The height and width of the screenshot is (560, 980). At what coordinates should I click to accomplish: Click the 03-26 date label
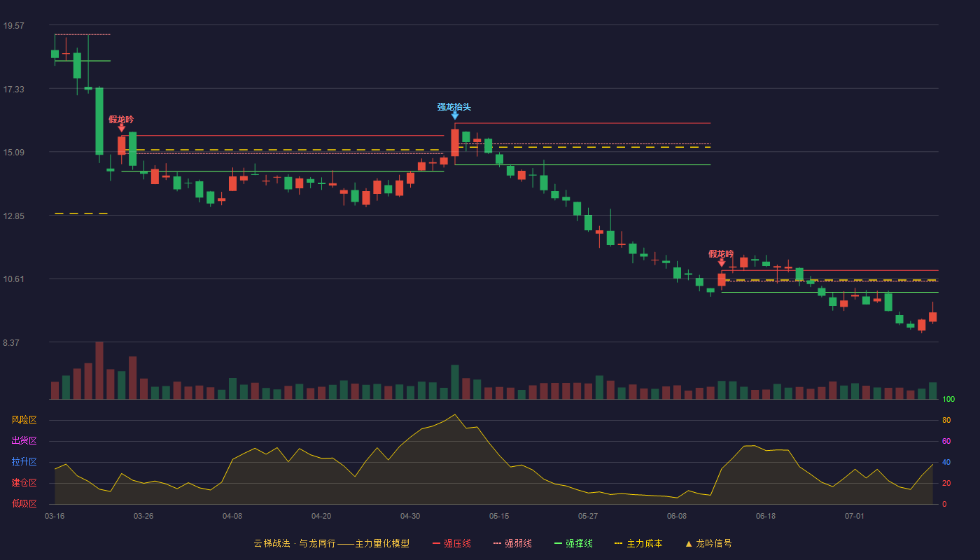click(143, 516)
